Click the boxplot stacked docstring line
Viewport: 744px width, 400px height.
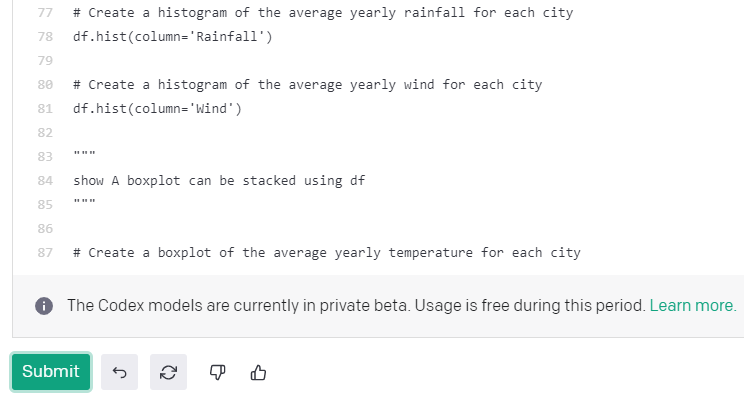coord(219,181)
